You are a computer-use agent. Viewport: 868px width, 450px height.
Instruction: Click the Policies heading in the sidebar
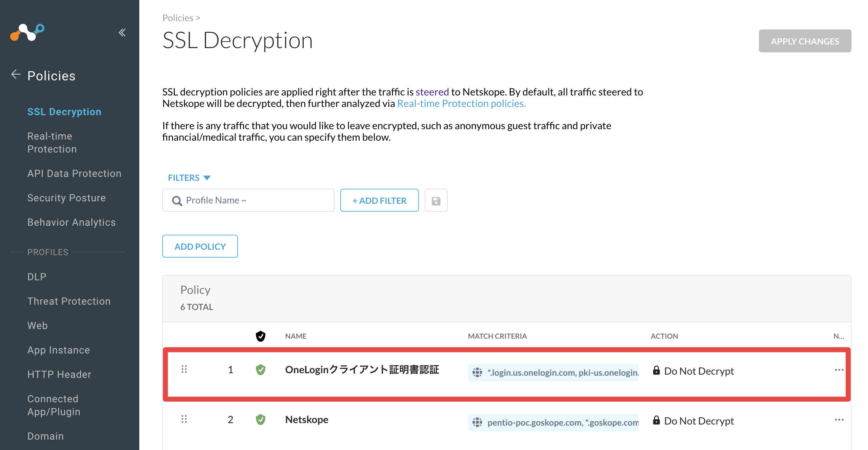[x=51, y=76]
